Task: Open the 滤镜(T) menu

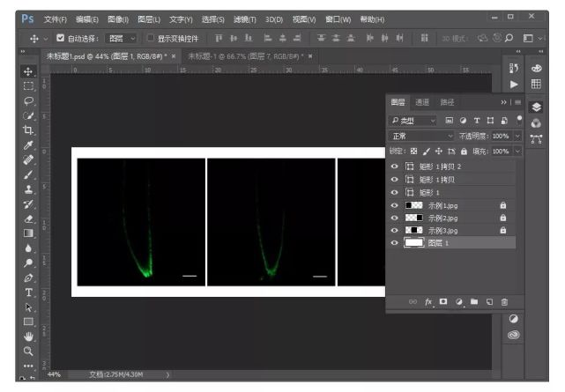Action: click(247, 18)
